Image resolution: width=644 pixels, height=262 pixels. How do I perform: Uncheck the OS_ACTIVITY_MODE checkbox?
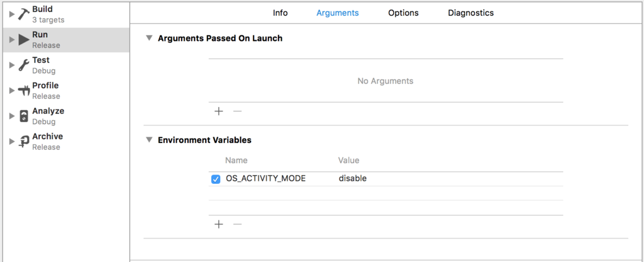pos(216,179)
